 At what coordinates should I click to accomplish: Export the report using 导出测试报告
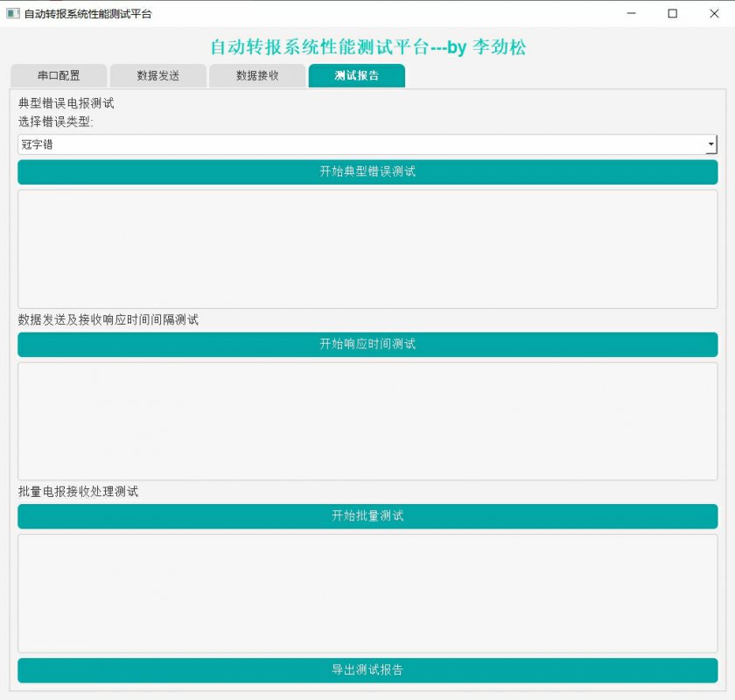[x=367, y=669]
